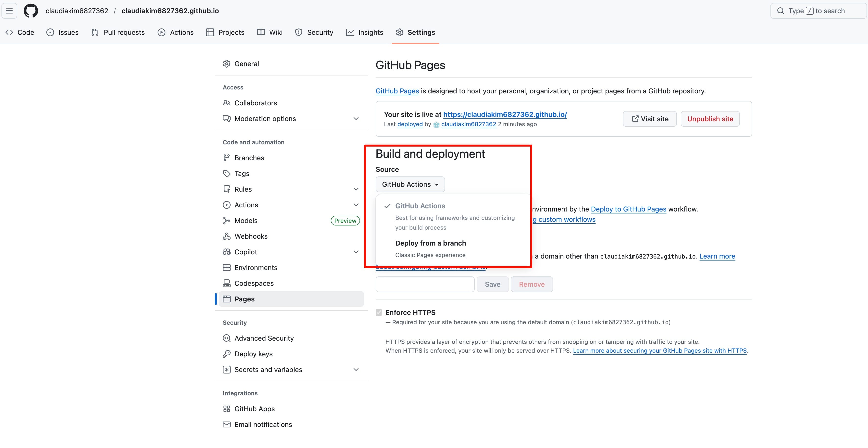Open the GitHub Actions source dropdown
Image resolution: width=868 pixels, height=448 pixels.
[410, 184]
